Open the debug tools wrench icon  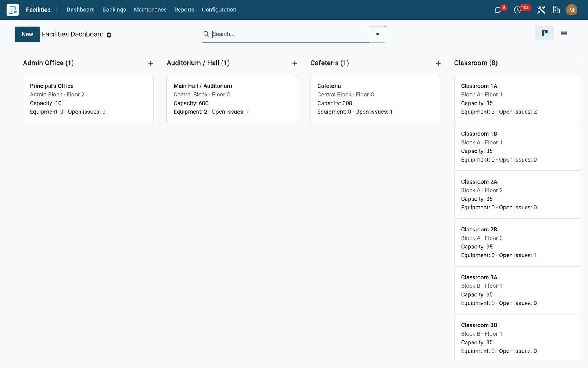pyautogui.click(x=541, y=10)
